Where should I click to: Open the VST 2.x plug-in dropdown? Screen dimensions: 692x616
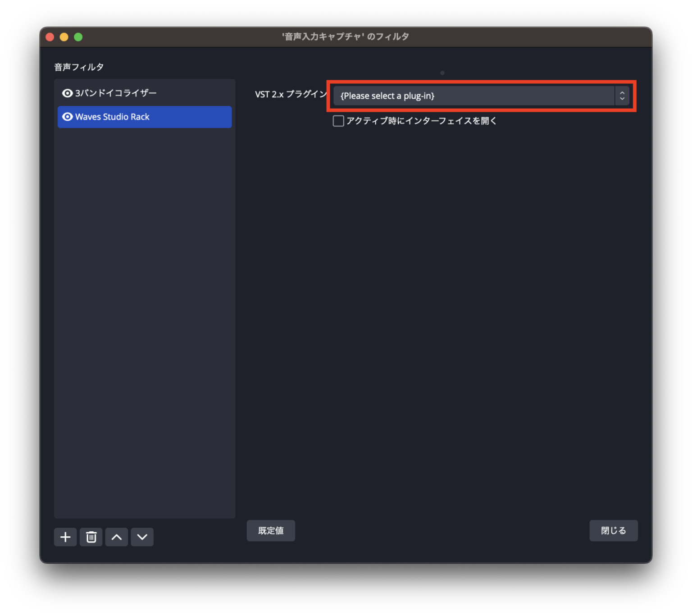tap(474, 96)
